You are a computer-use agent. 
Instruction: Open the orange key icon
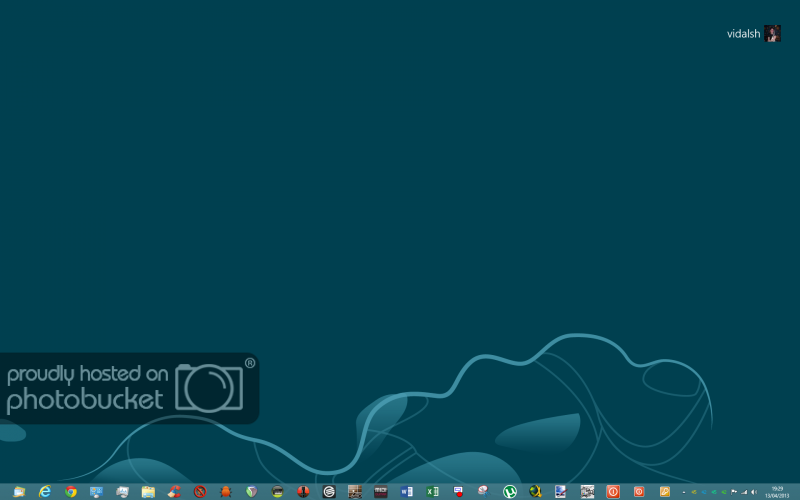(x=664, y=491)
